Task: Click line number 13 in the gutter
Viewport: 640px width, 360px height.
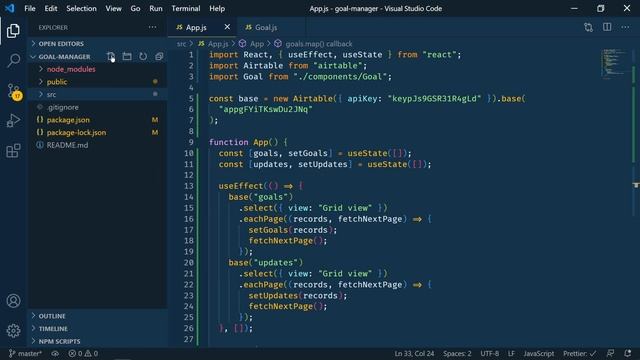Action: [189, 186]
